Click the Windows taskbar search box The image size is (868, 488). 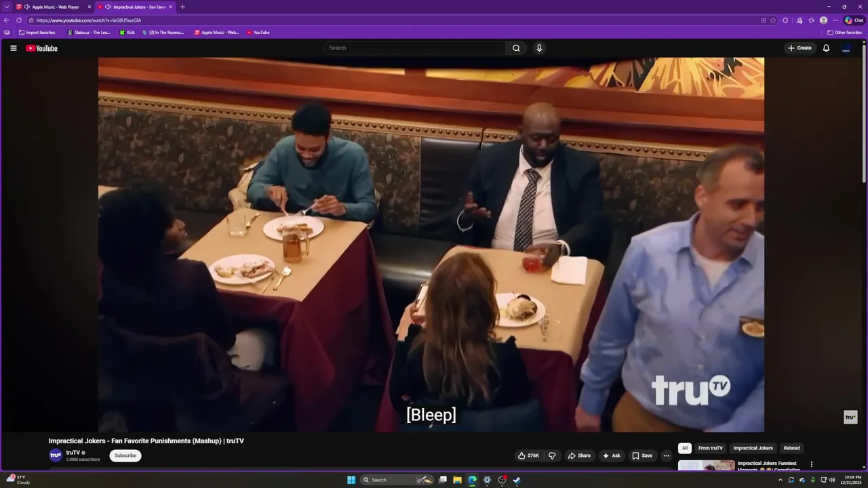coord(397,480)
